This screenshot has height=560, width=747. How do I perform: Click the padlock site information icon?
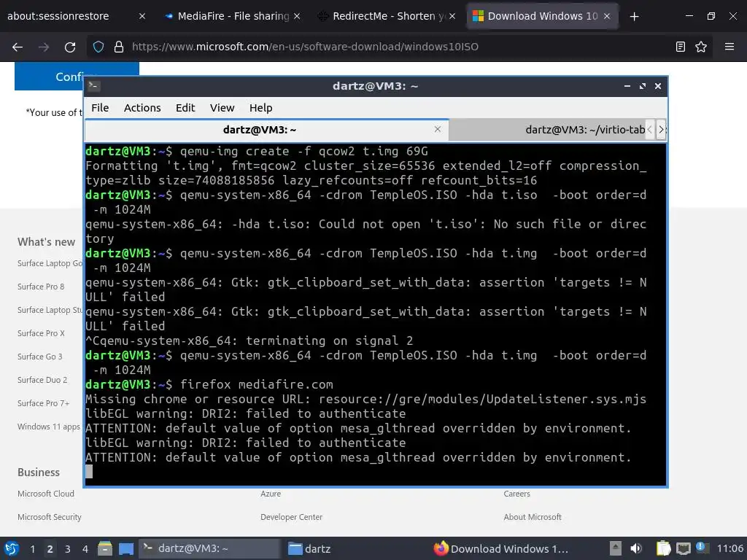[x=119, y=47]
